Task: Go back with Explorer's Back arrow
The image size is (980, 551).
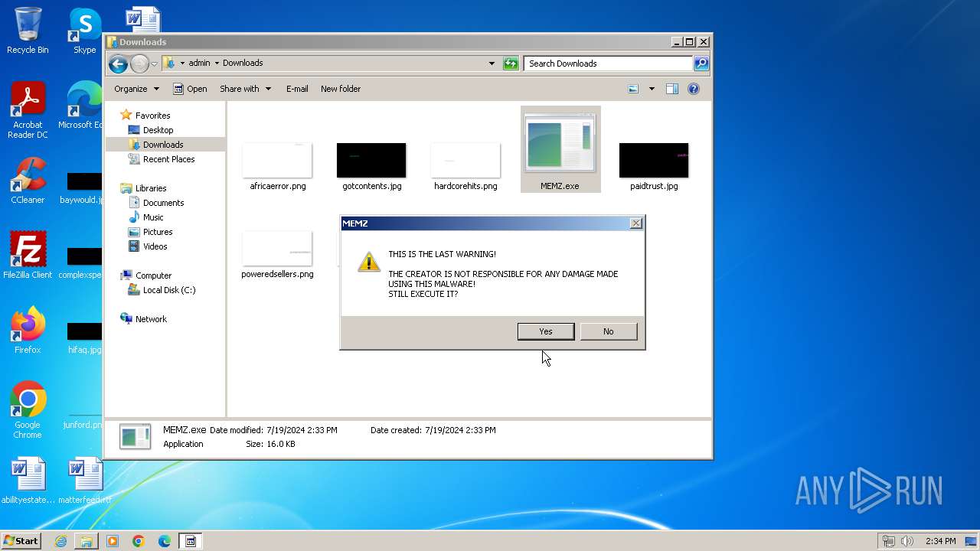Action: 118,64
